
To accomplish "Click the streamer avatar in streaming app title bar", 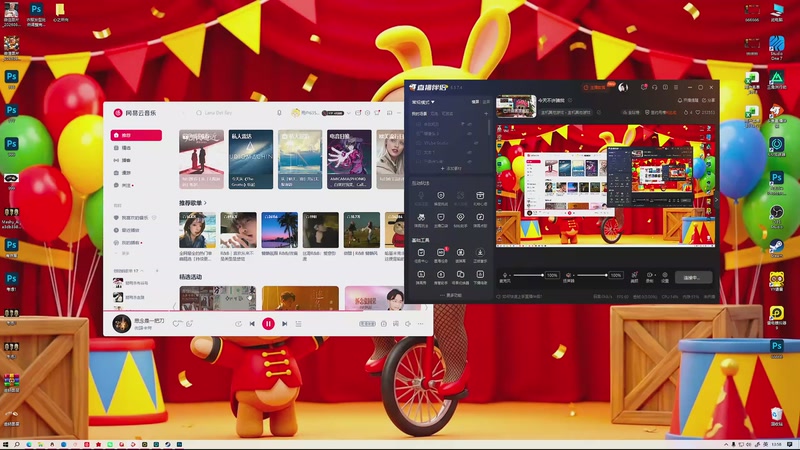I will [x=623, y=87].
